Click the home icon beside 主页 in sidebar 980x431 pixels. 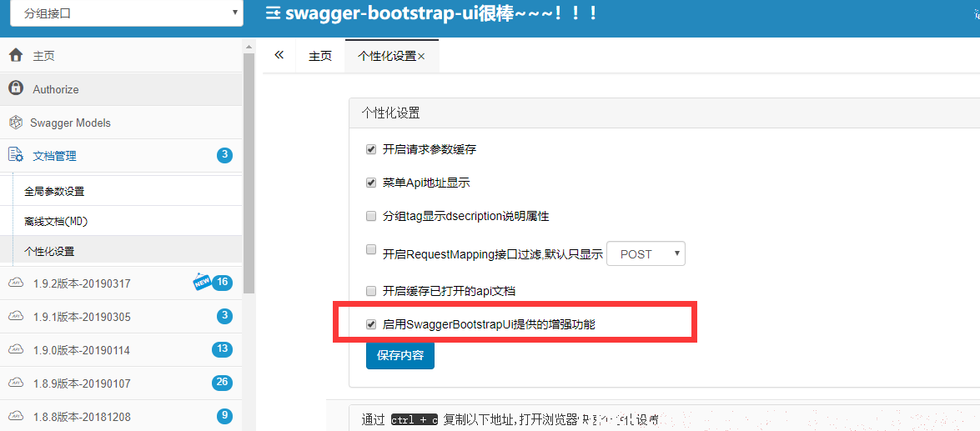tap(16, 55)
